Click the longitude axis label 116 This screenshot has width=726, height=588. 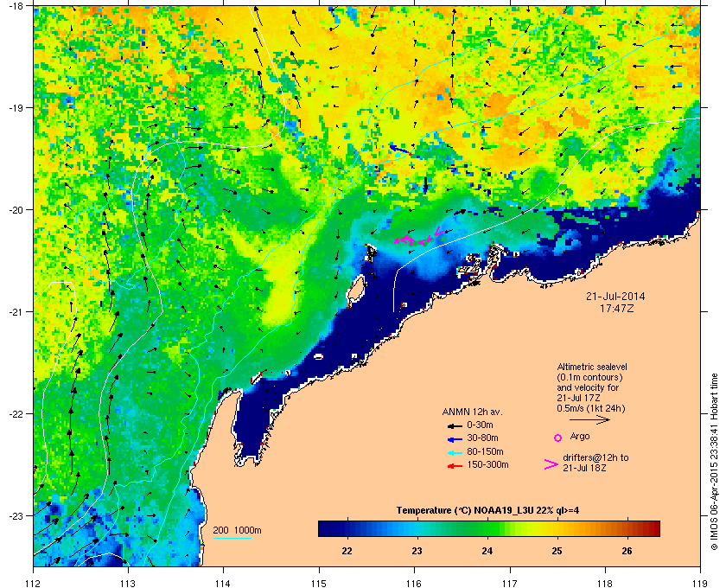click(x=414, y=584)
